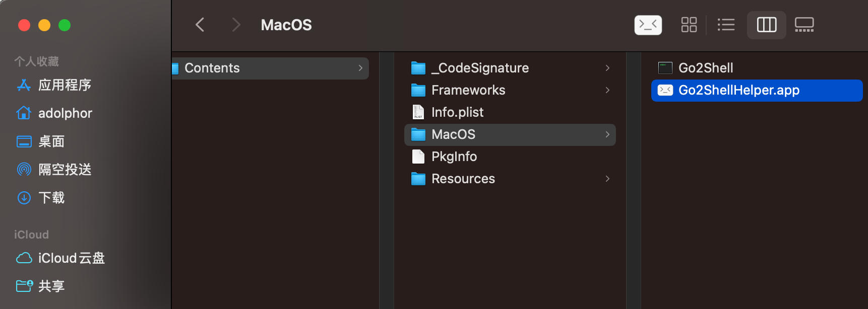Click the Go2ShellHelper.app icon
Viewport: 868px width, 309px height.
tap(665, 90)
